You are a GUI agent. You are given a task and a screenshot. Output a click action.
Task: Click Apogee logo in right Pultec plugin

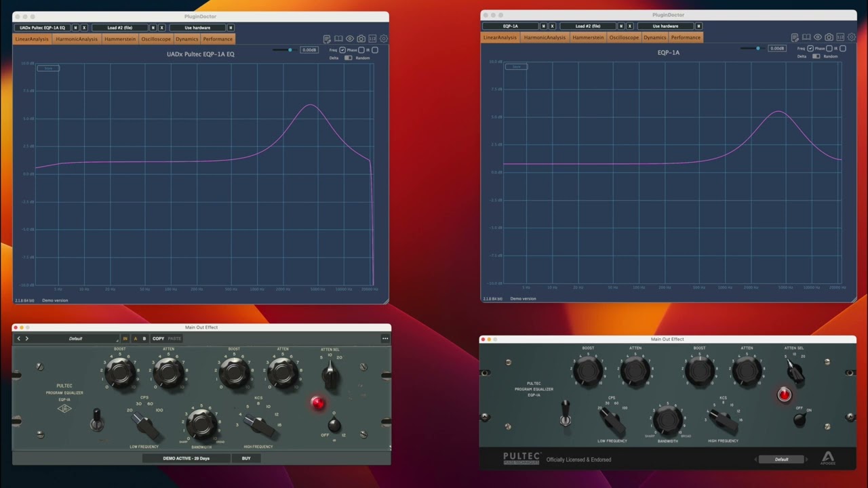(828, 459)
